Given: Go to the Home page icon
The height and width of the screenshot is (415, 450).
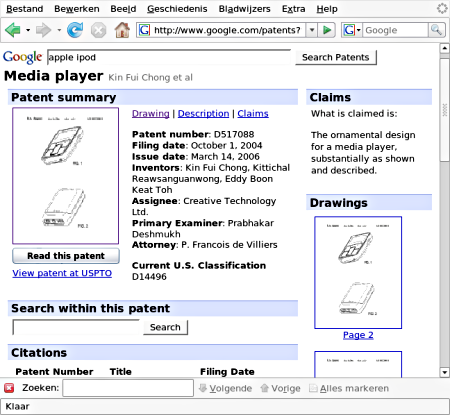Looking at the screenshot, I should pos(122,30).
